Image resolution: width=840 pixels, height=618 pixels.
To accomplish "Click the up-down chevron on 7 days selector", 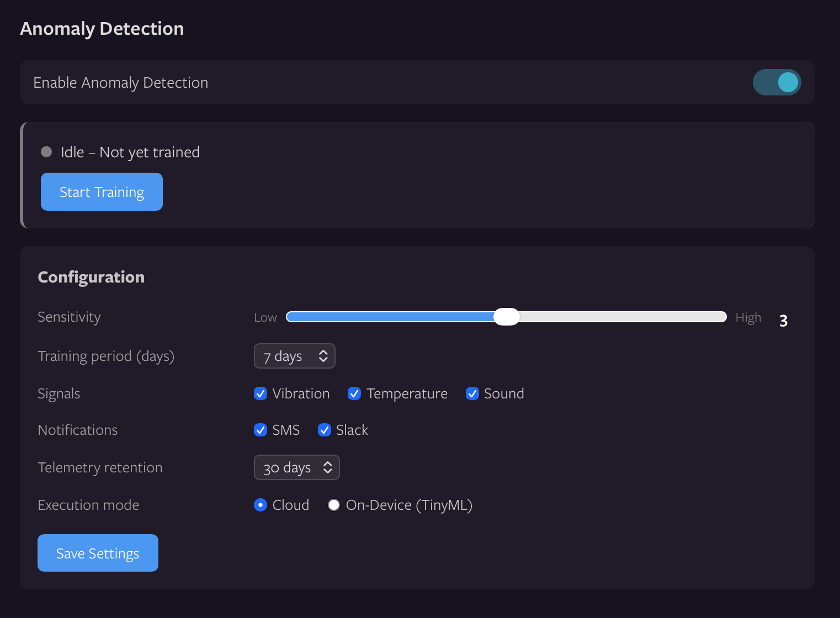I will (x=323, y=356).
